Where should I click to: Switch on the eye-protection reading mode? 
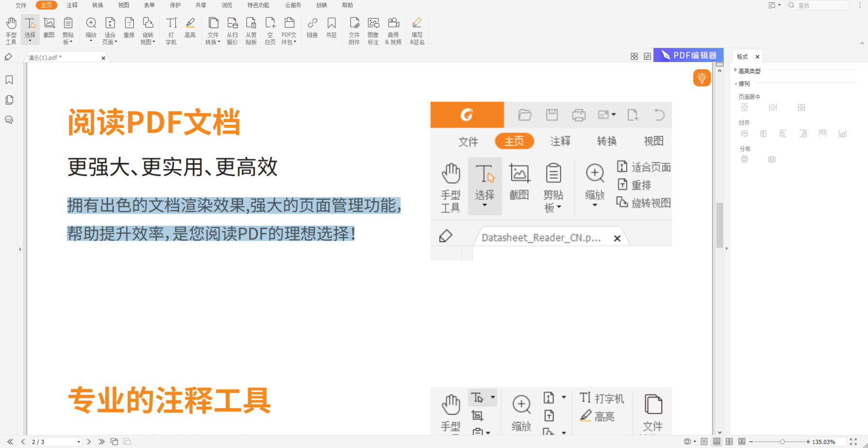coord(687,441)
